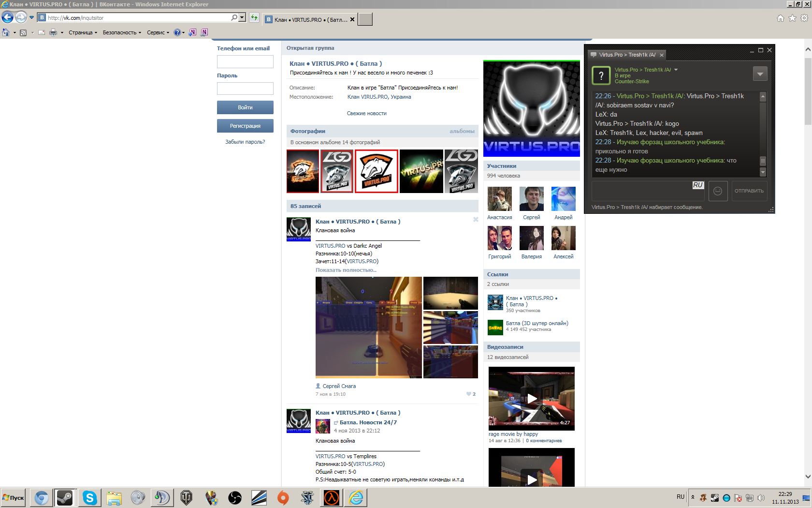Expand the help menu dropdown arrow
812x508 pixels.
point(183,32)
